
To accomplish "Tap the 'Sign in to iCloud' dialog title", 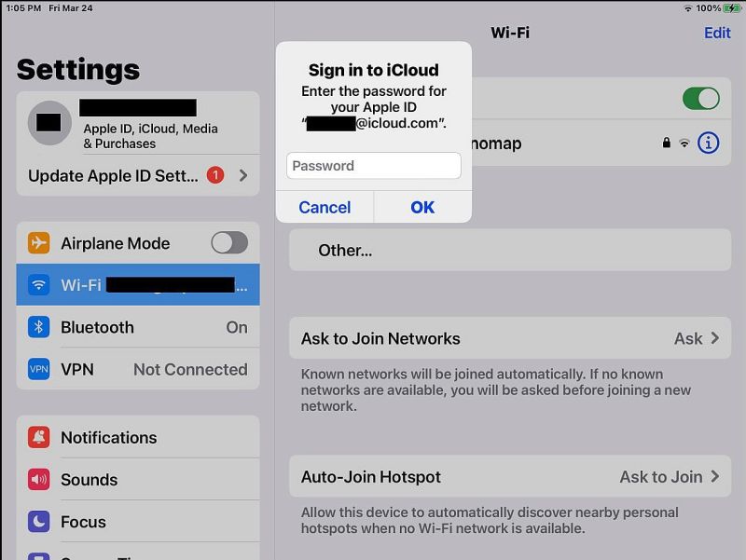I will pyautogui.click(x=374, y=71).
